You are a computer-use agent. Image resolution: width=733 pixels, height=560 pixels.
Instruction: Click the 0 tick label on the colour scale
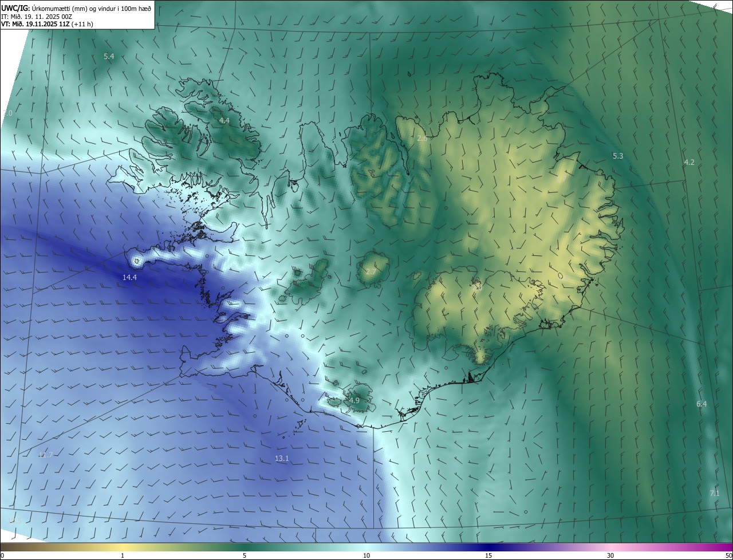(2, 556)
